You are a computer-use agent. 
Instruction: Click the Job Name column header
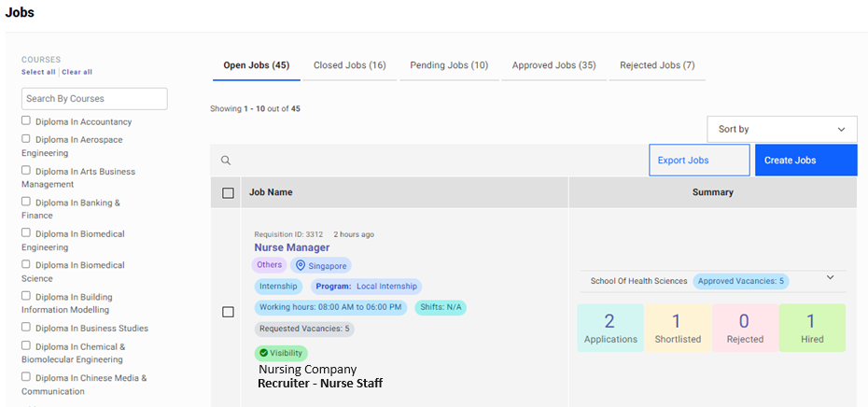271,192
